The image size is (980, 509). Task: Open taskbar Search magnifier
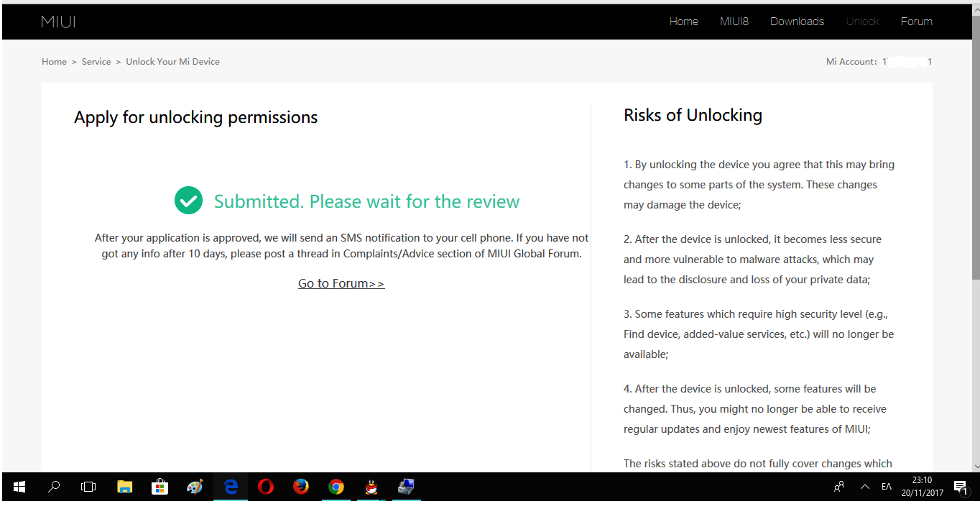(54, 487)
